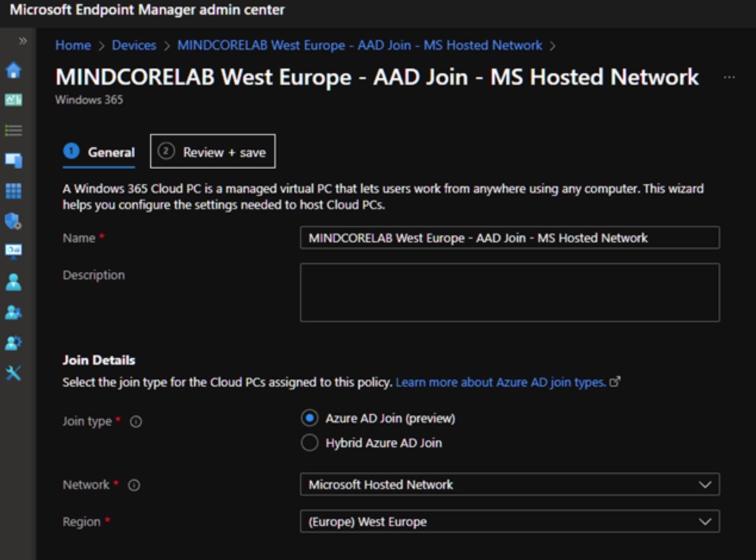756x560 pixels.
Task: Select Hybrid Azure AD Join radio button
Action: pyautogui.click(x=309, y=443)
